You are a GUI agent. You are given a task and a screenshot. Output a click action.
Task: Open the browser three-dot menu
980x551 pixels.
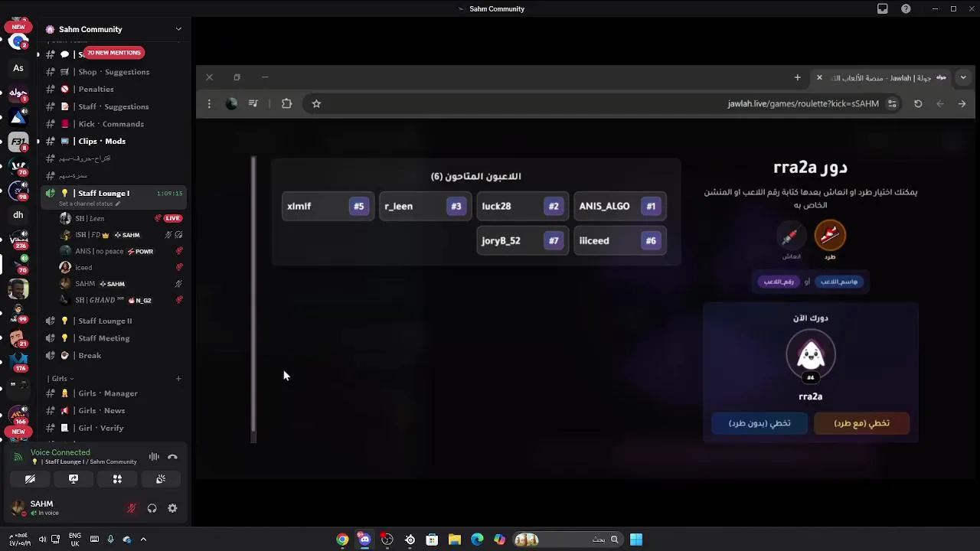[x=209, y=104]
